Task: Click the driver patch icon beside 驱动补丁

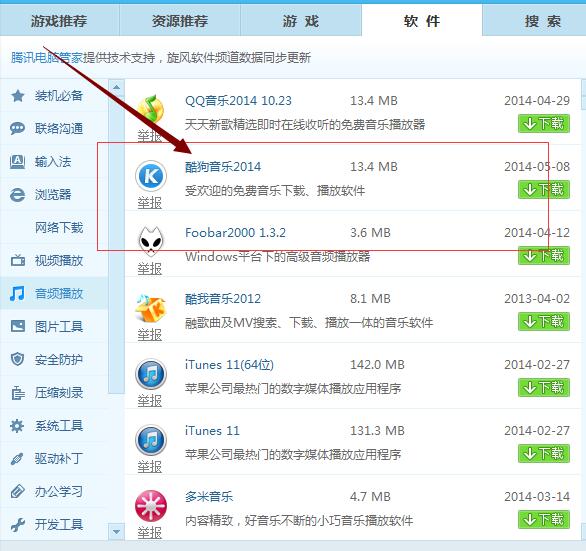Action: click(17, 458)
